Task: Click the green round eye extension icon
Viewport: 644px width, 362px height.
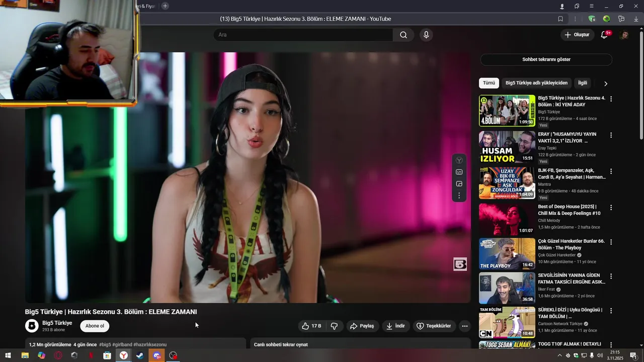Action: click(606, 19)
